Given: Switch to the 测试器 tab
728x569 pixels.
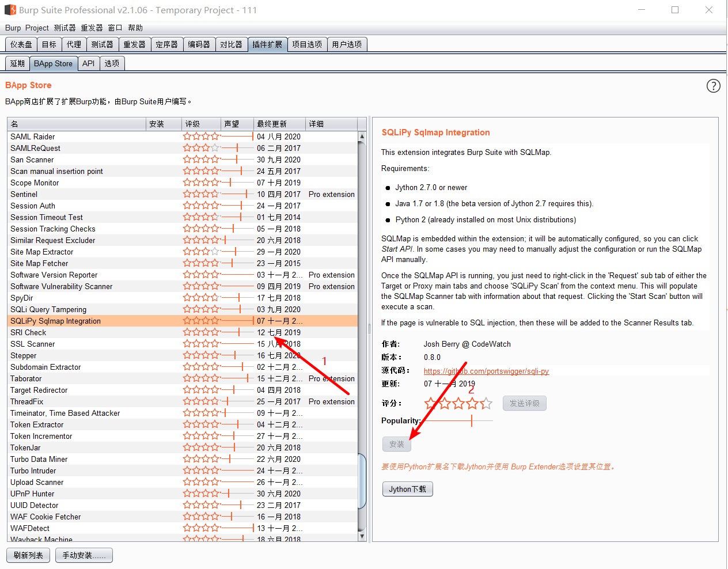Looking at the screenshot, I should pos(103,44).
